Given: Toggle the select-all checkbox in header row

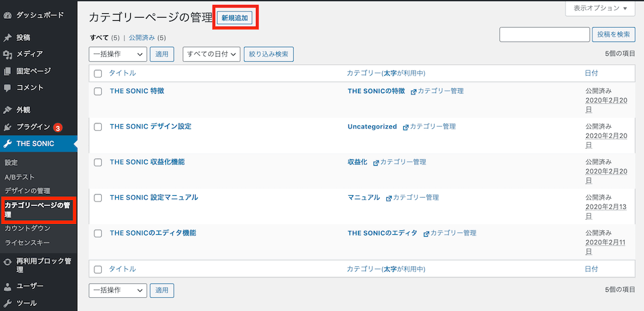Looking at the screenshot, I should coord(97,74).
